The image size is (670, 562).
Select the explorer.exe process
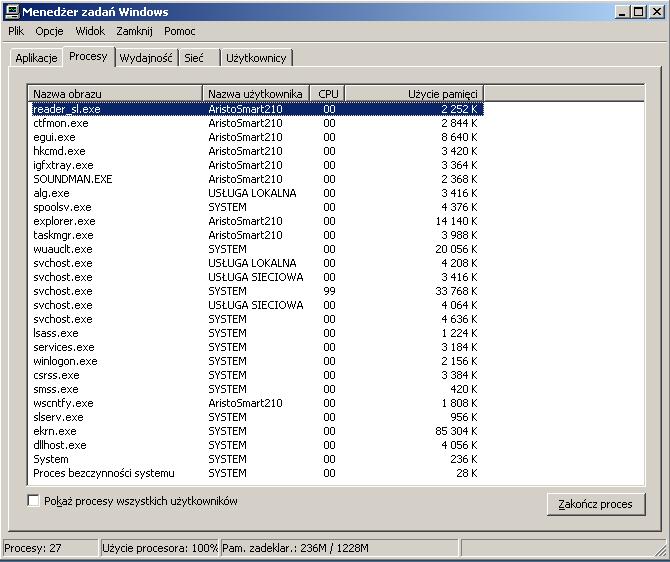[258, 221]
